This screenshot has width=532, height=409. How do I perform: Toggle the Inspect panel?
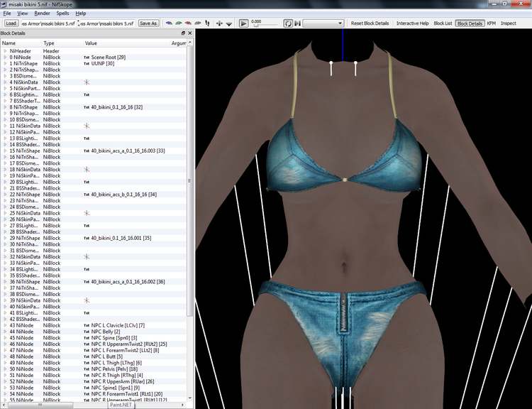click(509, 23)
